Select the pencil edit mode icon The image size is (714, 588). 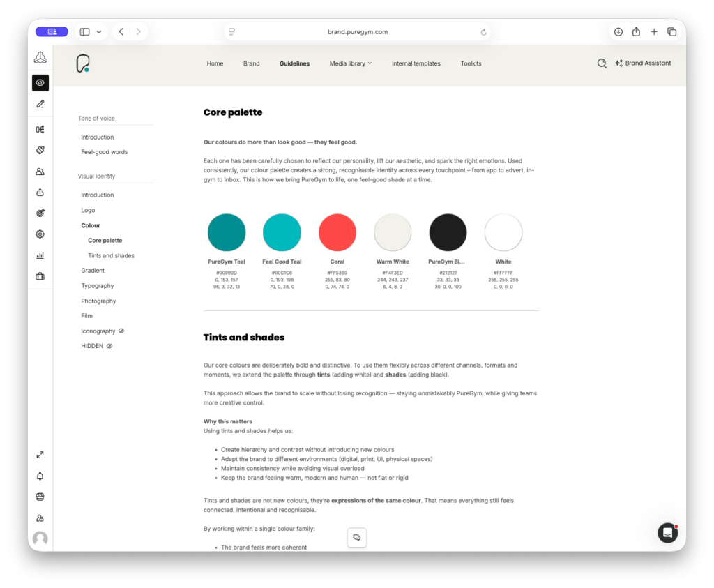click(x=40, y=104)
